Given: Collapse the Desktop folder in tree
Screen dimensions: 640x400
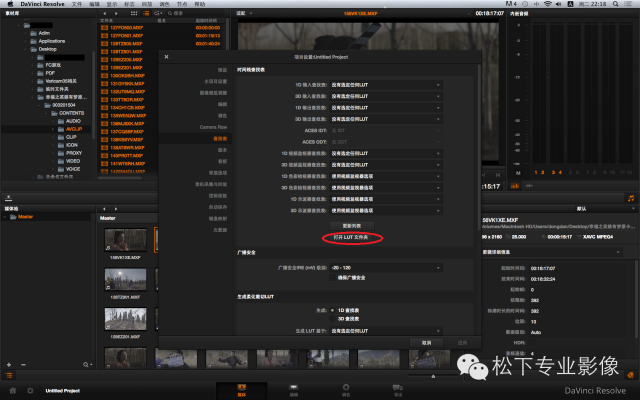Looking at the screenshot, I should point(26,49).
